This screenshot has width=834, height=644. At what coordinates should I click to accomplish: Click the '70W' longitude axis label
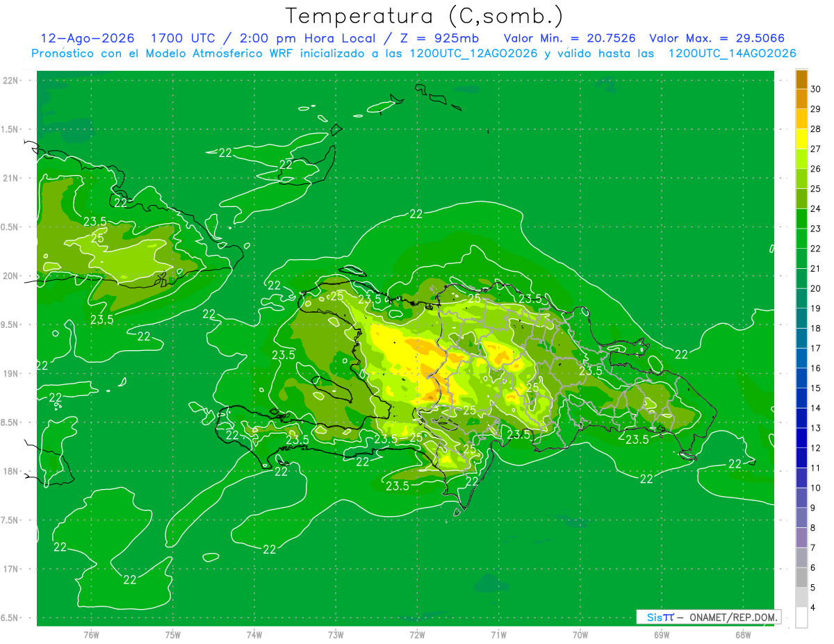[x=580, y=634]
